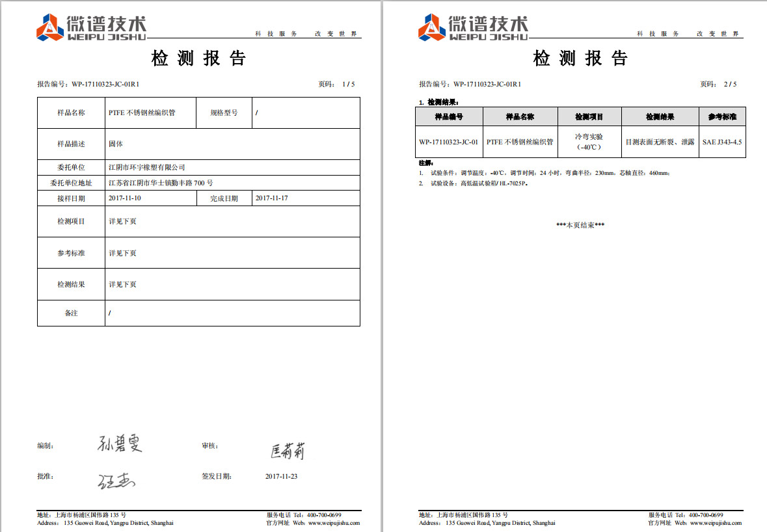Click the Weipu logo on page 2
Screen dimensions: 767x532
tap(473, 27)
